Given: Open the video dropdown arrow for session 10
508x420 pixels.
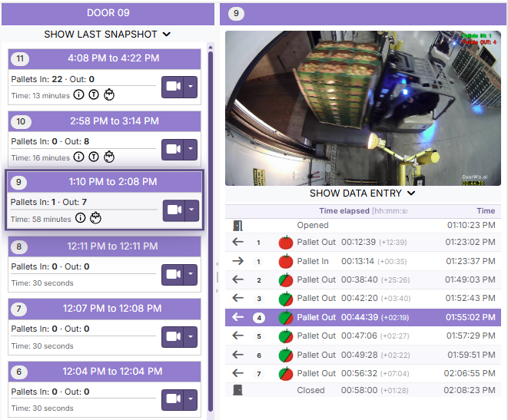Looking at the screenshot, I should pos(191,150).
